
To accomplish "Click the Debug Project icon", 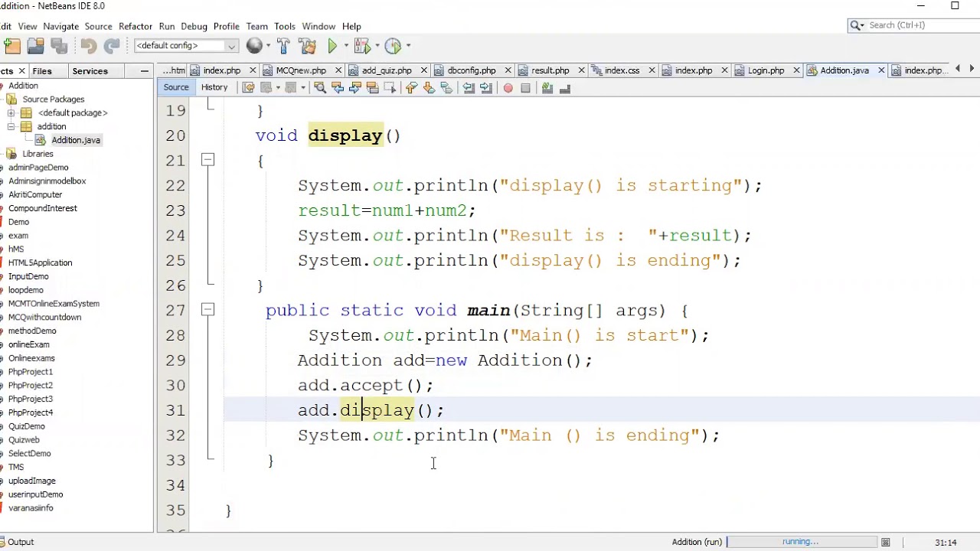I will [x=361, y=46].
